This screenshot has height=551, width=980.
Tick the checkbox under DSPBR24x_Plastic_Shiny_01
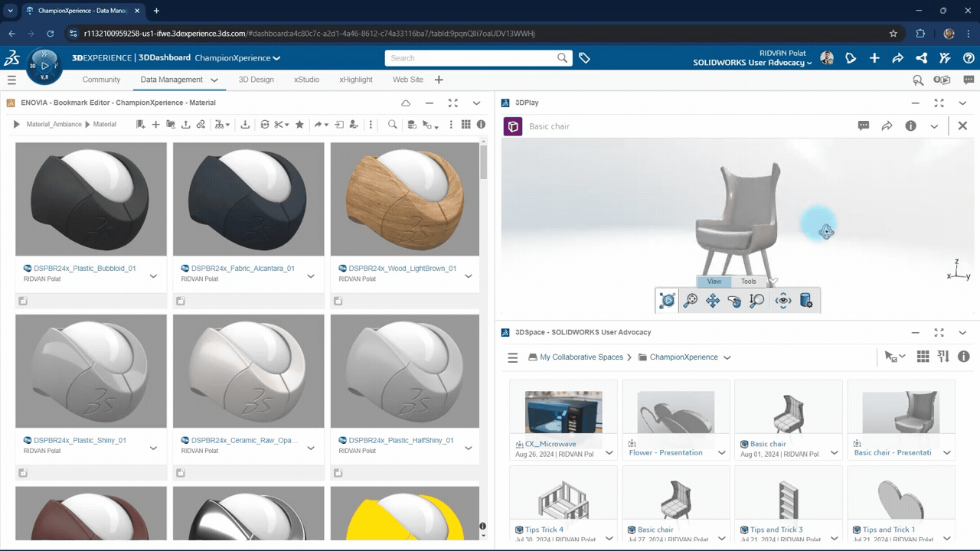(23, 473)
